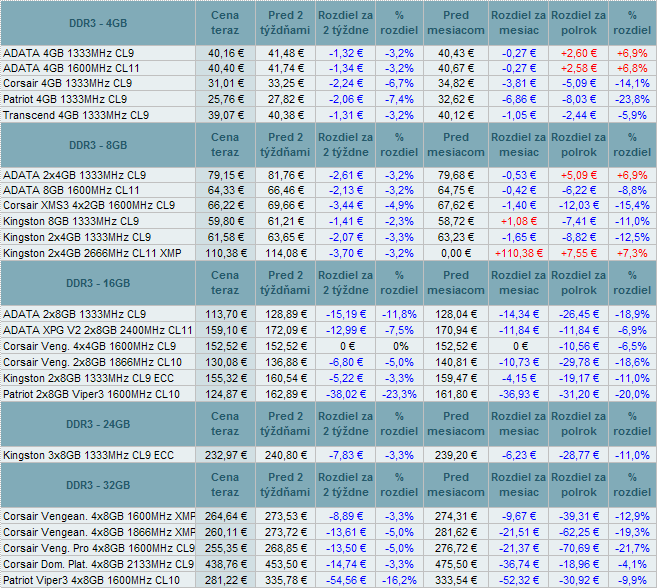Click Patriot Viper3 4x8GB 1600MHz CL10 name
This screenshot has height=588, width=657.
click(91, 580)
